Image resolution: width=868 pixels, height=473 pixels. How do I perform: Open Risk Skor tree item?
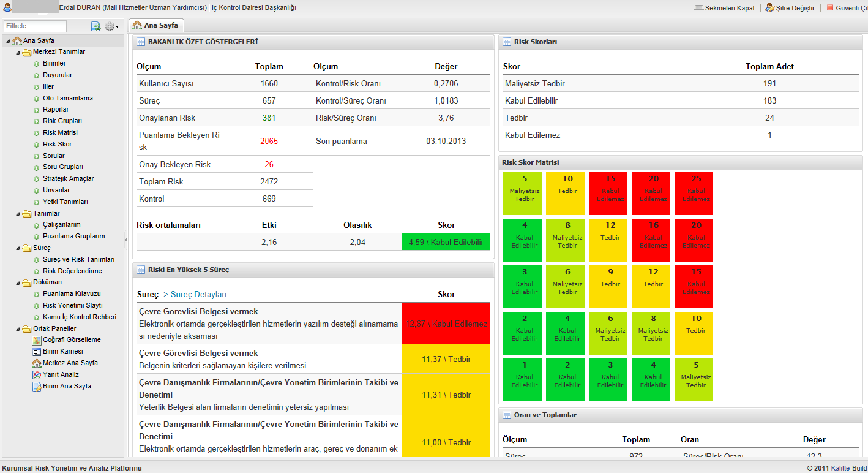click(57, 144)
